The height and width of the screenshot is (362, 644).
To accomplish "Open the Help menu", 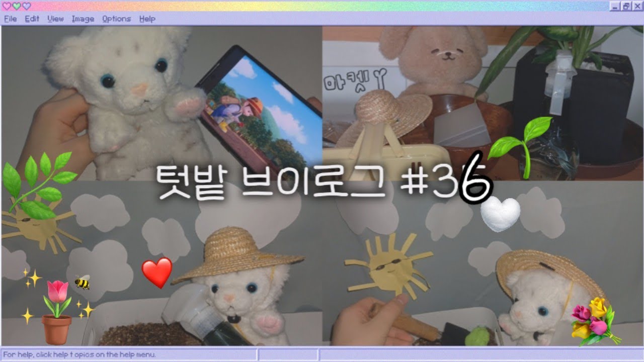I will pos(147,19).
